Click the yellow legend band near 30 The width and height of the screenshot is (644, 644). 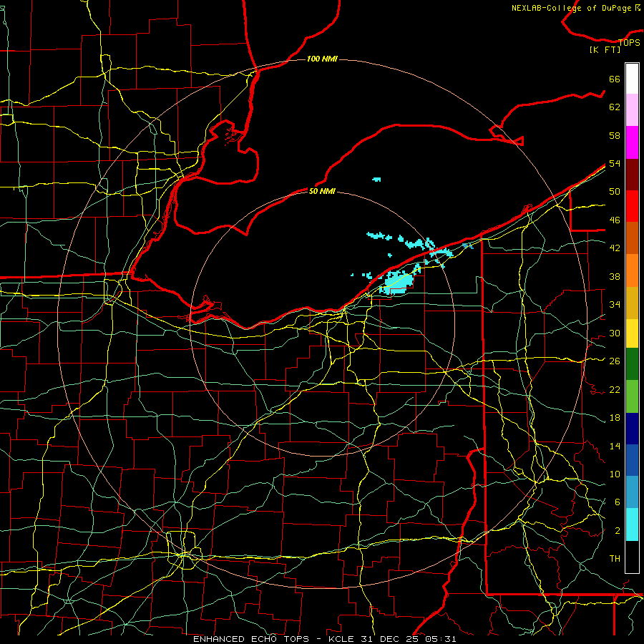[x=632, y=333]
